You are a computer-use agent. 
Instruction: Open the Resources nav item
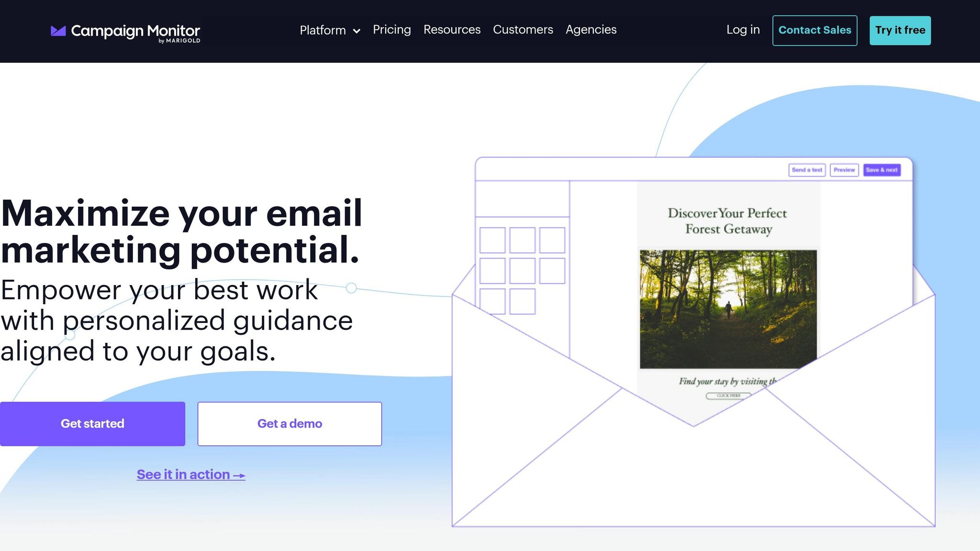(452, 30)
